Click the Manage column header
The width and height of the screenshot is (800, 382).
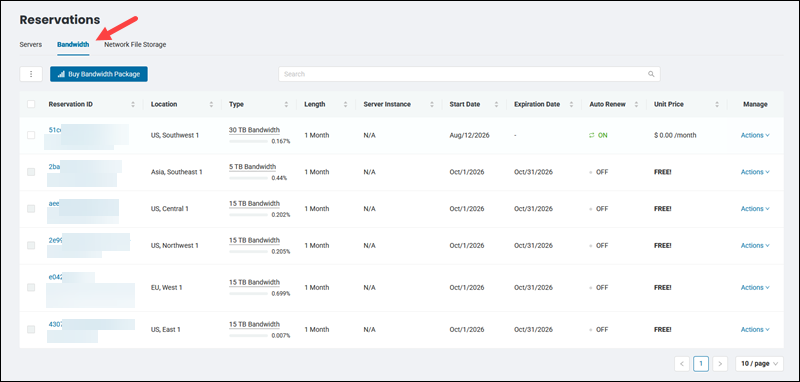(x=755, y=104)
